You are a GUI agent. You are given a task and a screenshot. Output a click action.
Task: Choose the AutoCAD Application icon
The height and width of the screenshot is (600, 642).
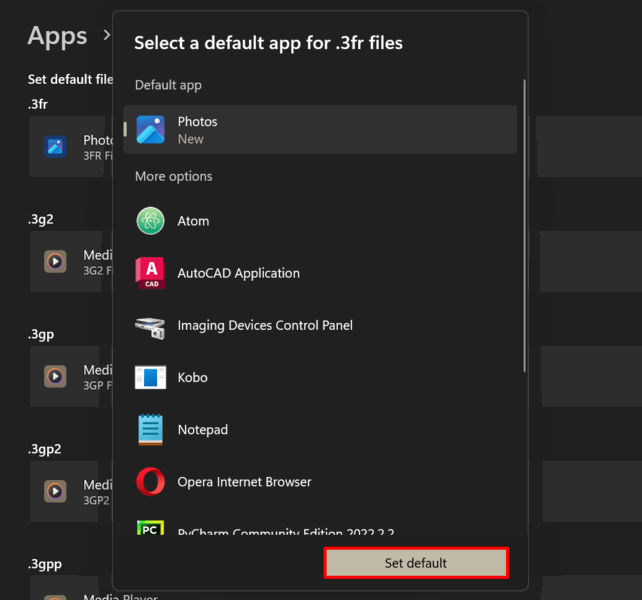(150, 273)
